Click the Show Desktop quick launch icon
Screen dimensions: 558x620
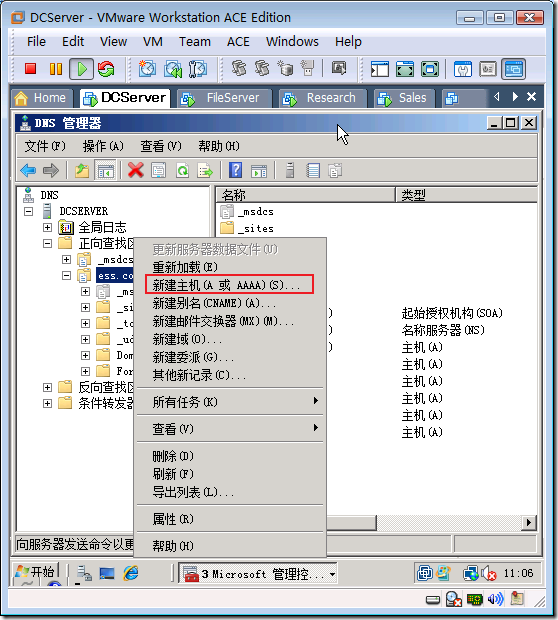coord(107,573)
